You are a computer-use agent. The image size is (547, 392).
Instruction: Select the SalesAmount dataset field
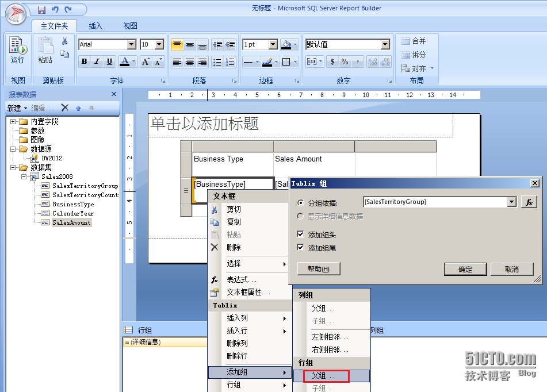(x=71, y=222)
